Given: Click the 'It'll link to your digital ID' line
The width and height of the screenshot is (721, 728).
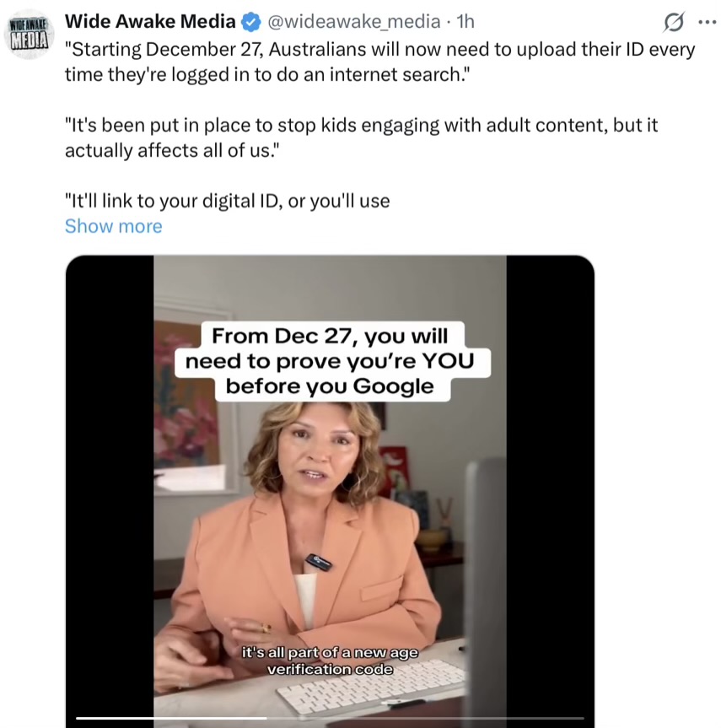Looking at the screenshot, I should click(x=228, y=201).
